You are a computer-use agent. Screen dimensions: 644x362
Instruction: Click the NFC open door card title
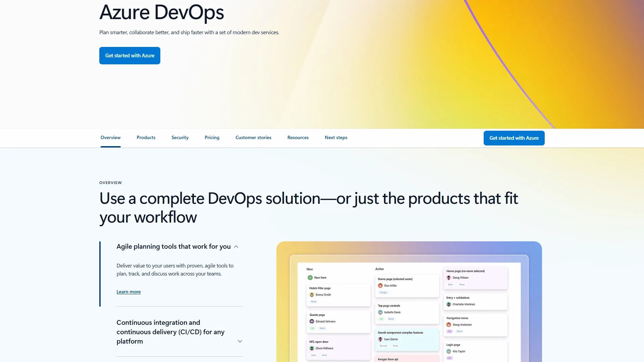point(319,342)
